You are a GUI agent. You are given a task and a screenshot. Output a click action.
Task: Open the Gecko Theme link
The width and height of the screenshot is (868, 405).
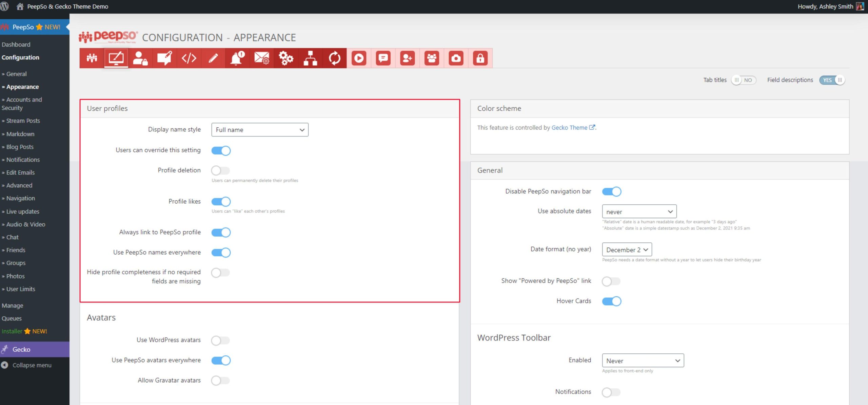pos(573,128)
